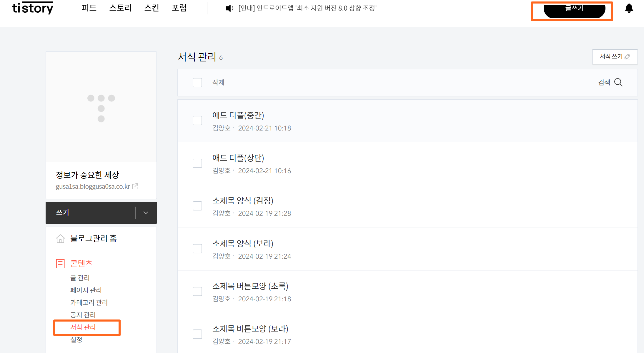
Task: Open the 스토리 menu
Action: [x=120, y=8]
